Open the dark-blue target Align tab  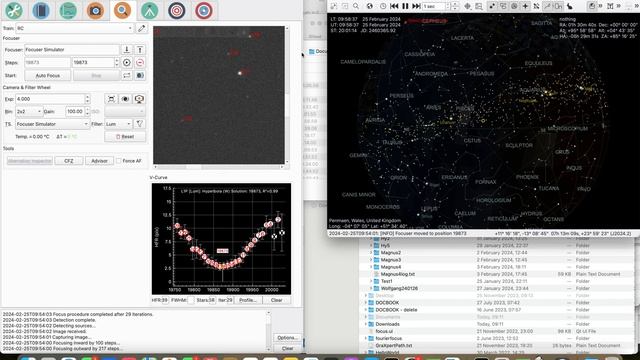177,10
